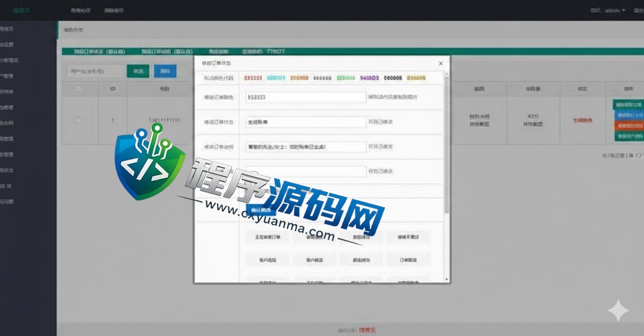This screenshot has width=644, height=336.
Task: Select the black 000000 color code
Action: click(393, 78)
